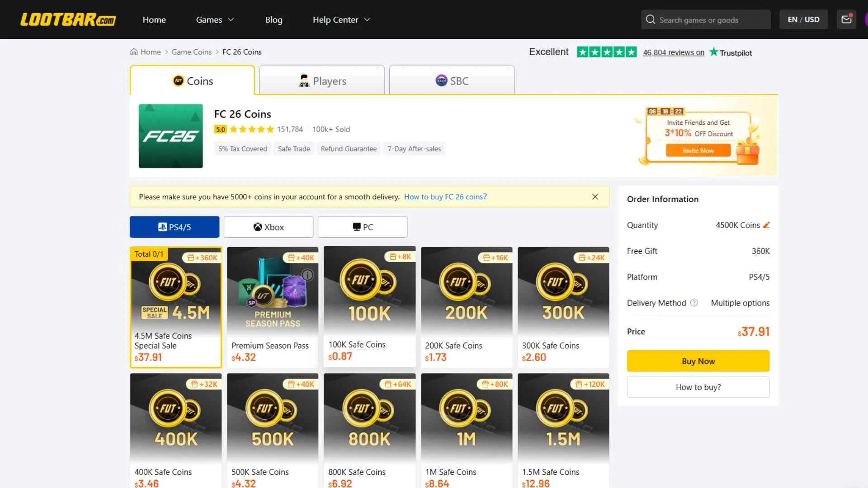Screen dimensions: 868x488
Task: Expand the Help Center dropdown
Action: click(x=341, y=19)
